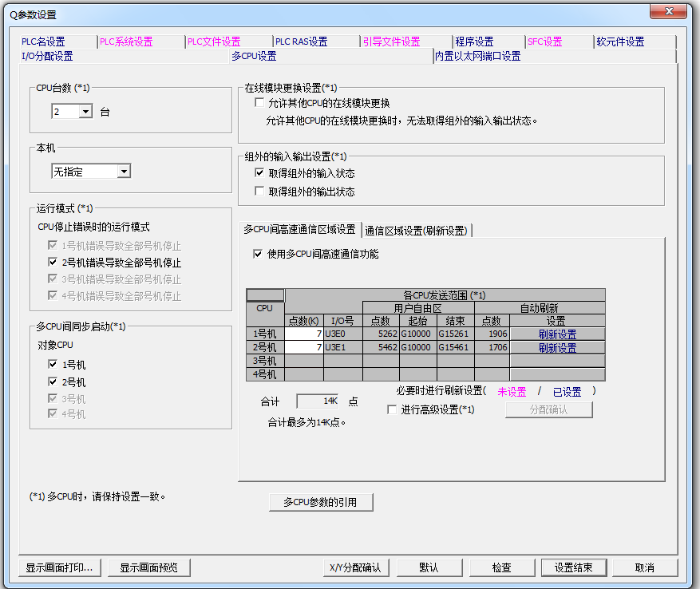The height and width of the screenshot is (589, 700).
Task: Select the 1706 auto refresh points cell
Action: tap(492, 347)
